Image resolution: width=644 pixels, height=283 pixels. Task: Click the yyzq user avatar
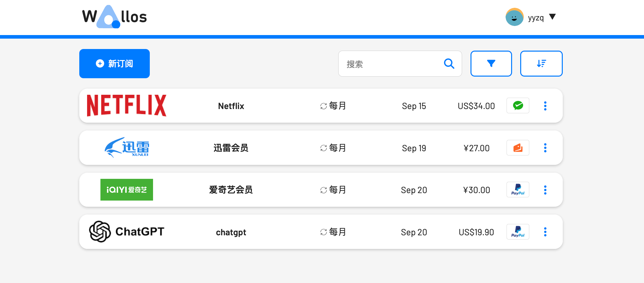coord(514,17)
